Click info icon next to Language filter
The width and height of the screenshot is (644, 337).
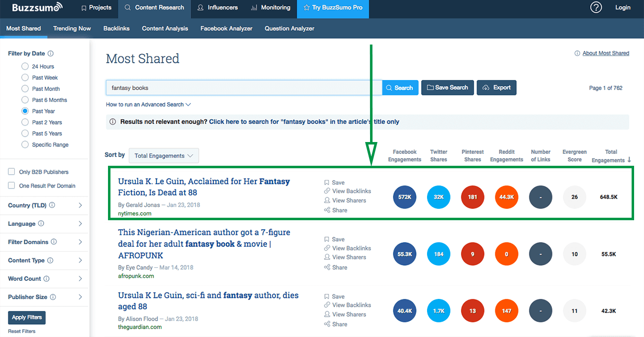41,224
